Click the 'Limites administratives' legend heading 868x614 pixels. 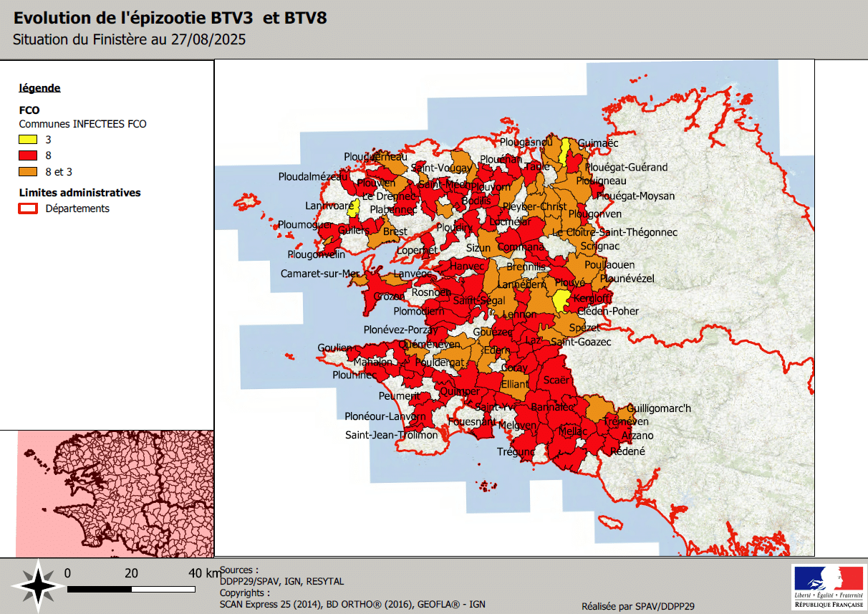pos(79,193)
